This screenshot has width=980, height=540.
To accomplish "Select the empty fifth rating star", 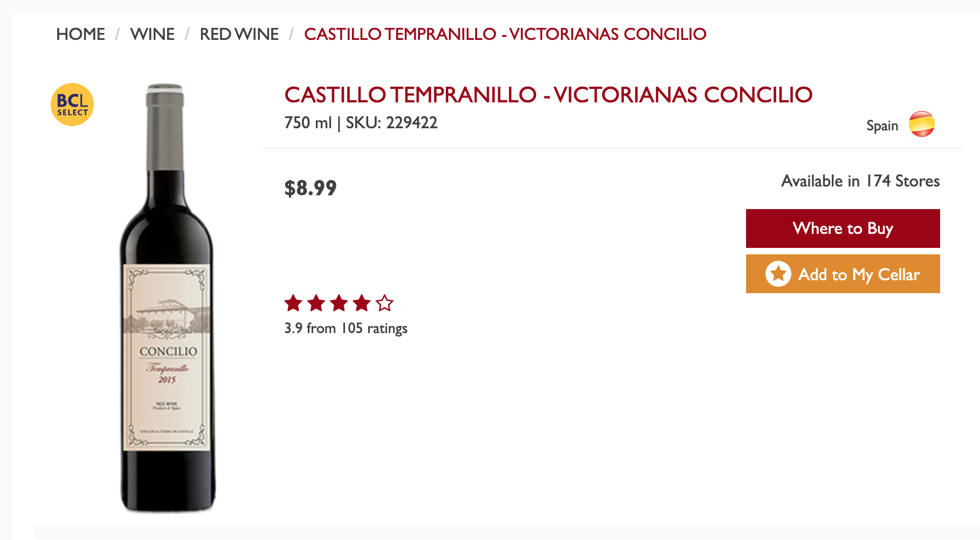I will point(384,303).
